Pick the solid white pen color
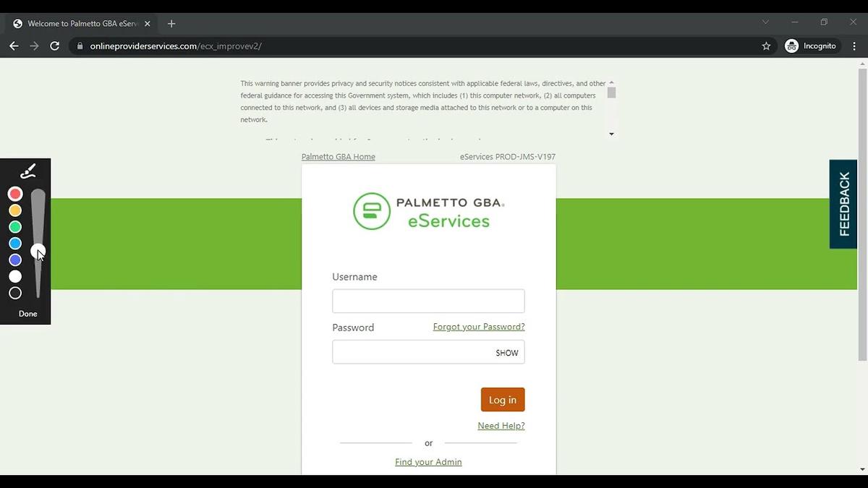 [15, 276]
